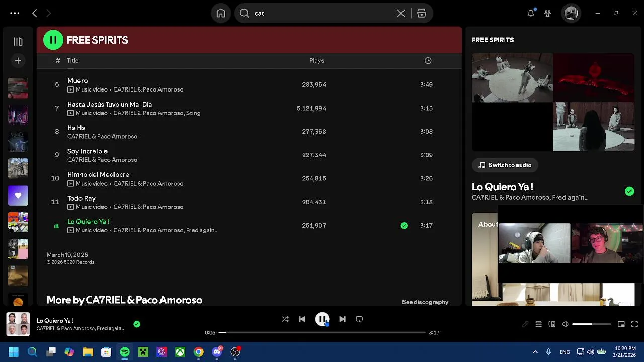The image size is (644, 362).
Task: Open More by CA7RIEL & Paco Amoroso heading
Action: [124, 300]
